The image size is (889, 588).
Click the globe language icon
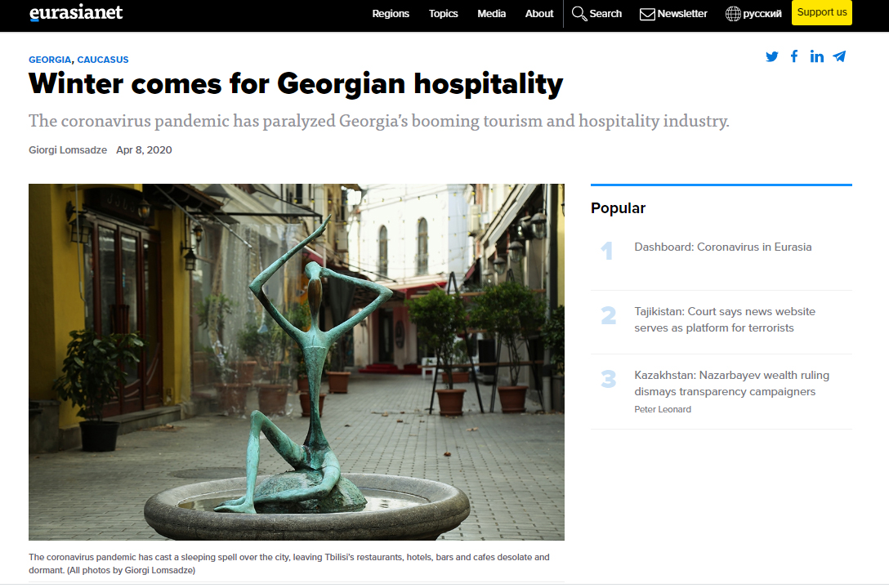pos(732,14)
